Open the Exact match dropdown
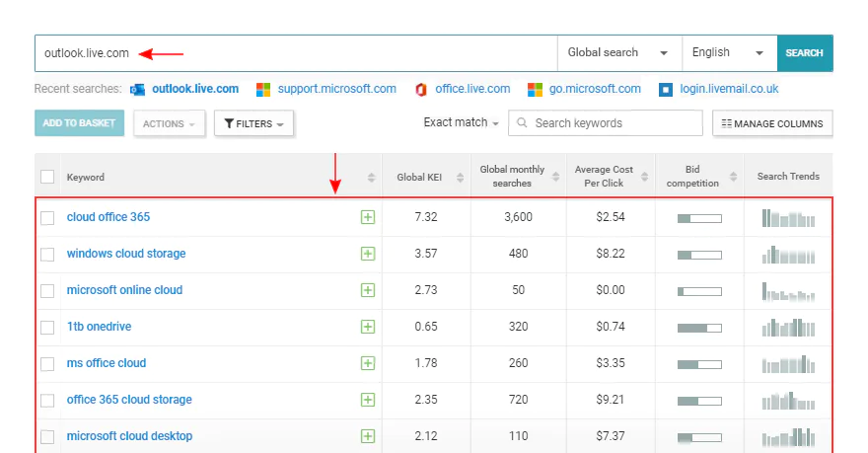The width and height of the screenshot is (868, 453). [461, 123]
